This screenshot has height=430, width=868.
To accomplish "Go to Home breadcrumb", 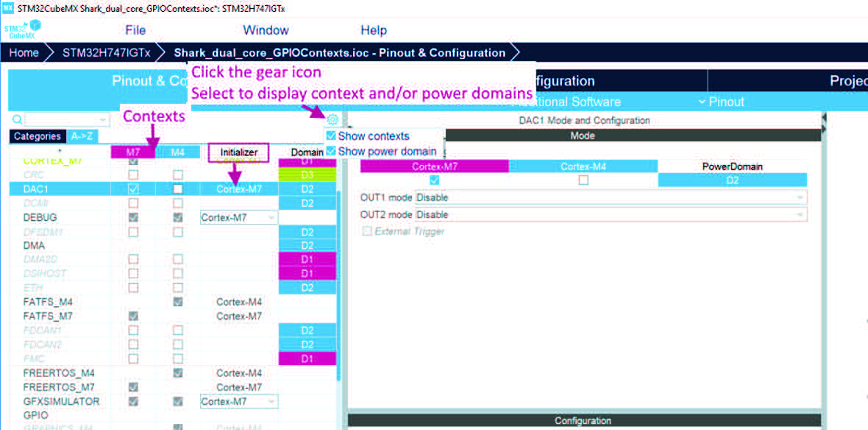I will click(24, 53).
